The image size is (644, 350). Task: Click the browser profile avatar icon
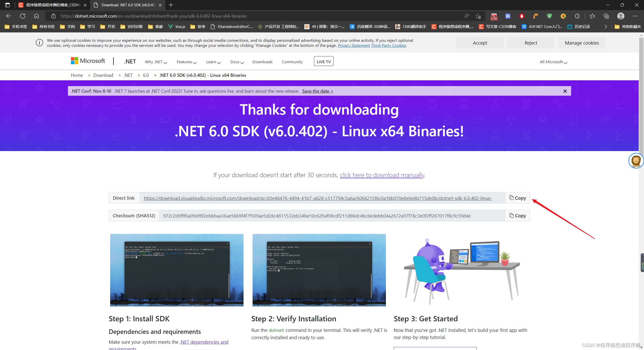(621, 16)
